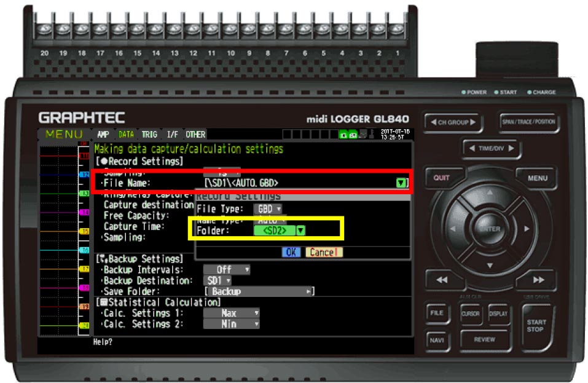588x383 pixels.
Task: Click the left arrow of CH GROUP key
Action: (434, 122)
